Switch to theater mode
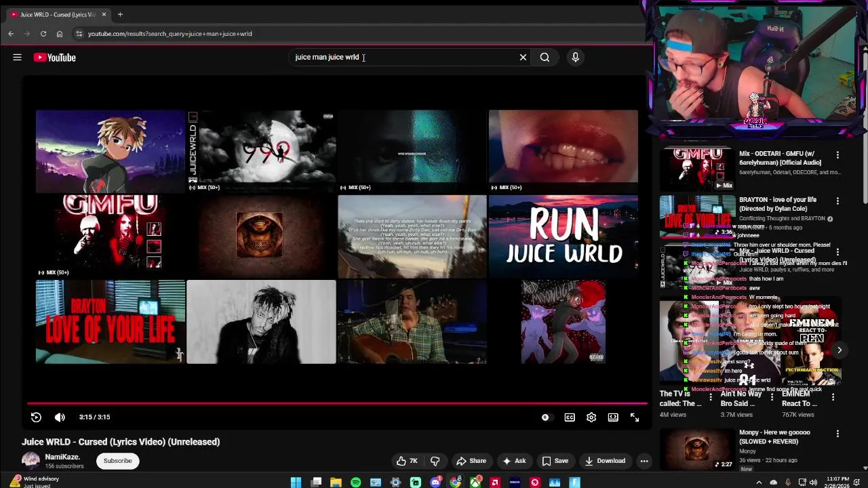868x488 pixels. [x=613, y=418]
